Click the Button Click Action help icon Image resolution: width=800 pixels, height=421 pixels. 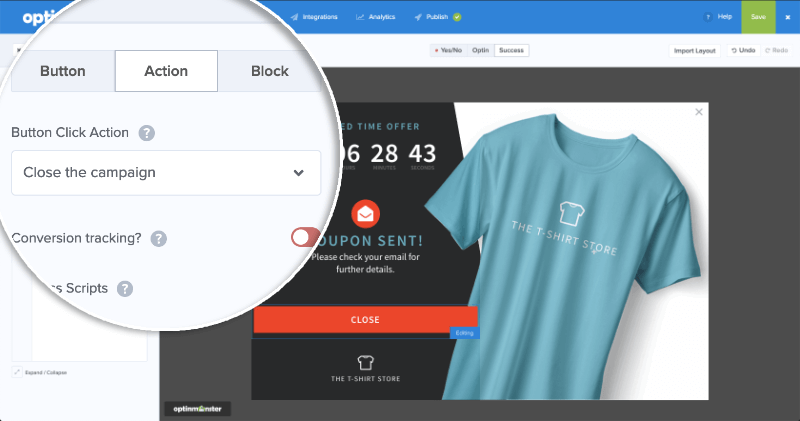click(x=146, y=133)
